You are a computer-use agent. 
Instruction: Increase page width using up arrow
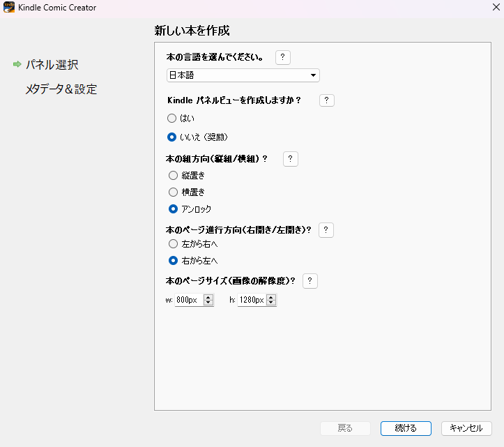click(x=208, y=297)
